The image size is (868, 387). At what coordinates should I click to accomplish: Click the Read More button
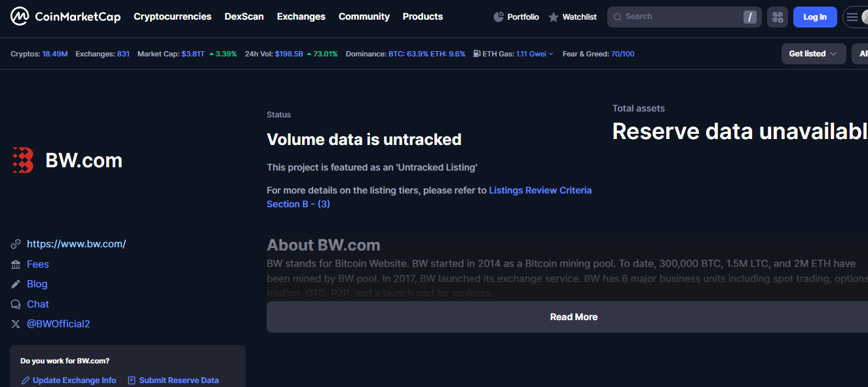pos(574,317)
